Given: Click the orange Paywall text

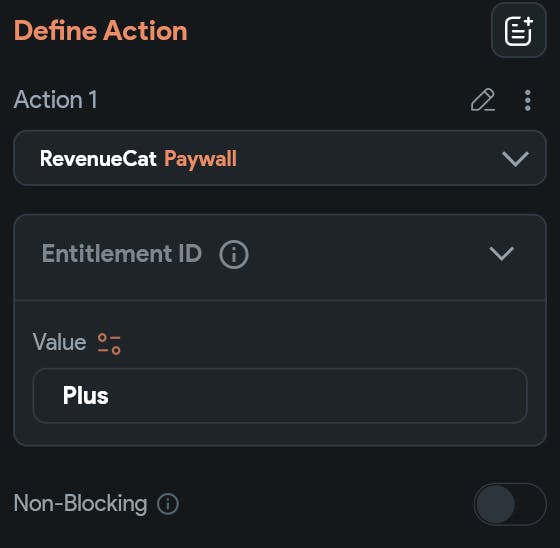Looking at the screenshot, I should pyautogui.click(x=200, y=159).
